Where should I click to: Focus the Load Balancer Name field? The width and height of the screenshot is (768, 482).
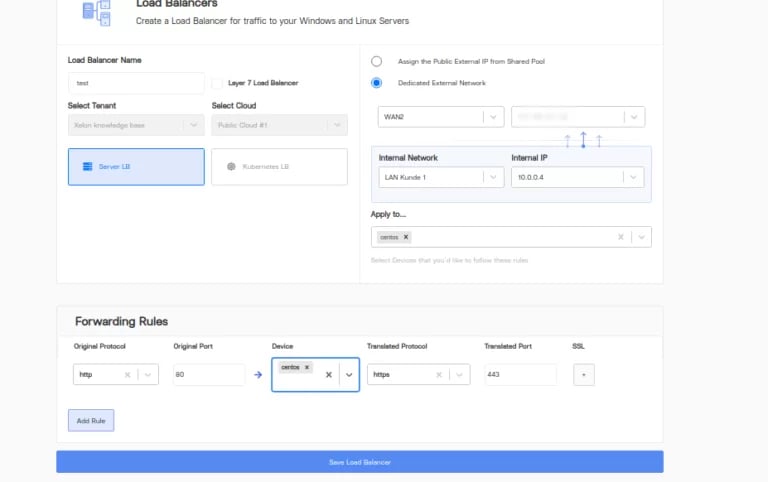[136, 83]
